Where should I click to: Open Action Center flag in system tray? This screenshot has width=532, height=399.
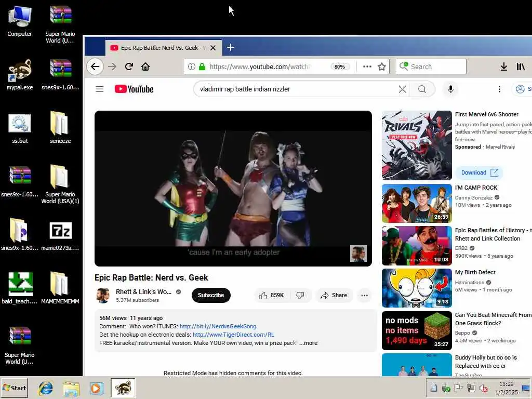pos(458,388)
